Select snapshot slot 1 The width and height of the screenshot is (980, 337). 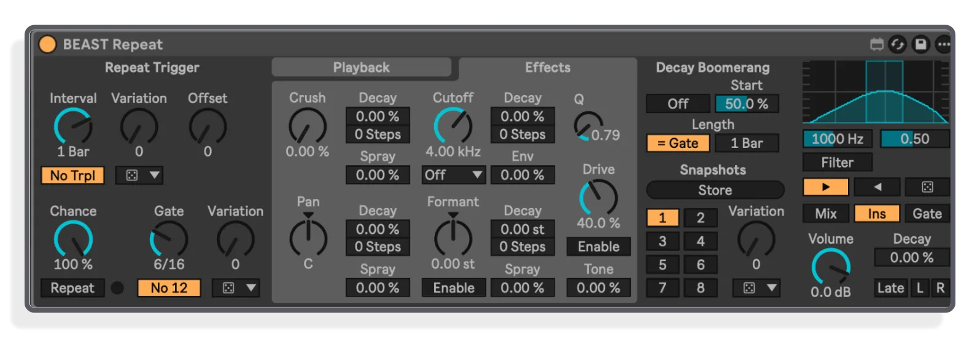pyautogui.click(x=662, y=218)
